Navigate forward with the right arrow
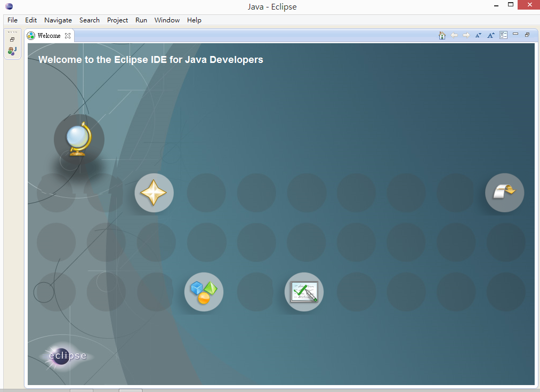The height and width of the screenshot is (392, 540). [x=466, y=35]
